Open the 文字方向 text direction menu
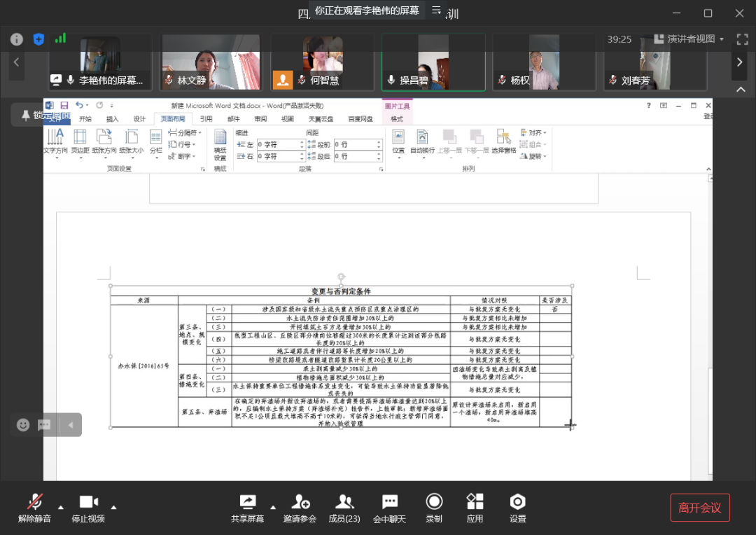Screen dimensions: 756x535 pyautogui.click(x=55, y=143)
